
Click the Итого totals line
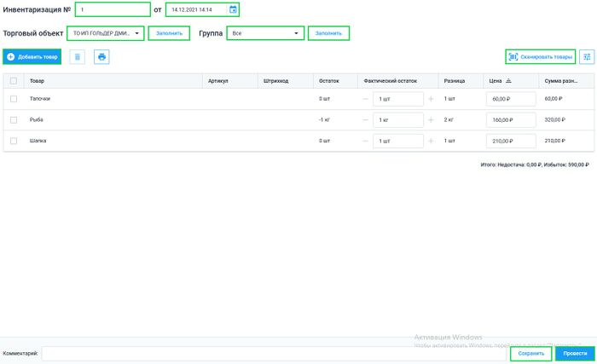(x=535, y=165)
